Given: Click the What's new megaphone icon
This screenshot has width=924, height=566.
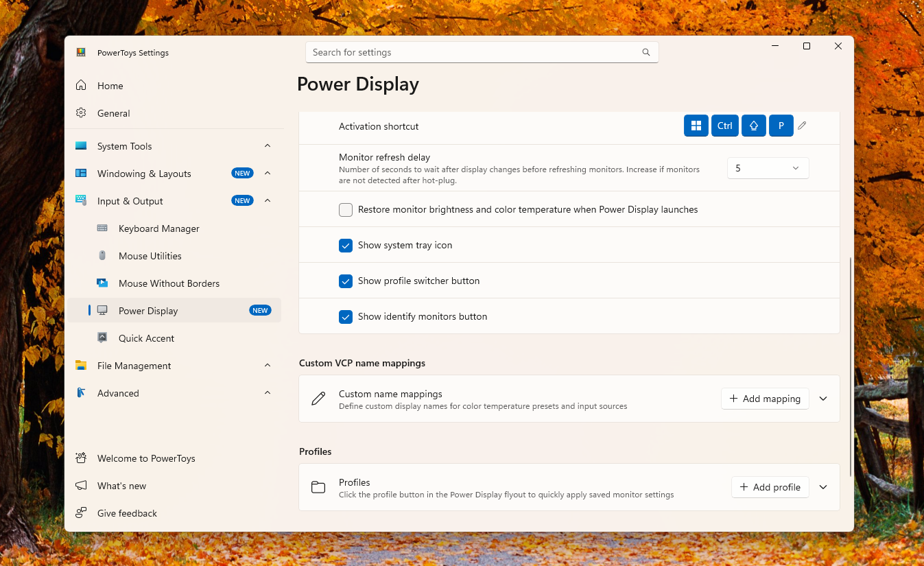Looking at the screenshot, I should pos(81,486).
